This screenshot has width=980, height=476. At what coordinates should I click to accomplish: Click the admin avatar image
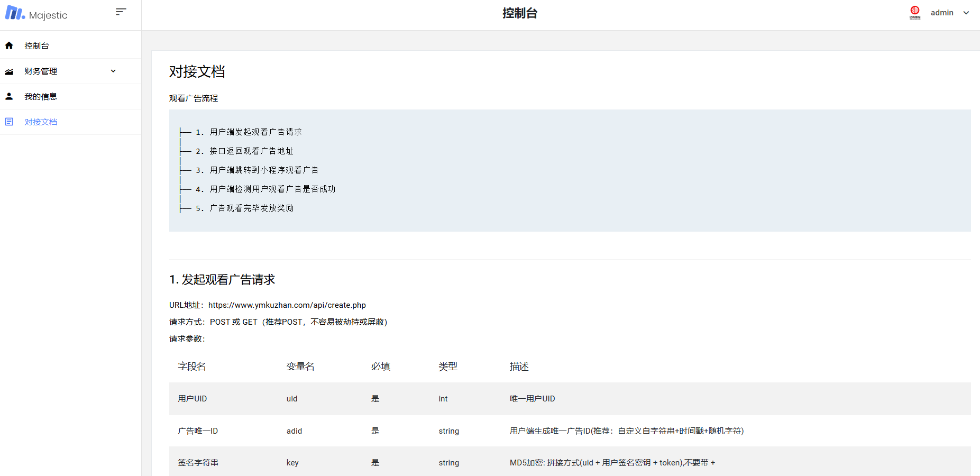915,13
